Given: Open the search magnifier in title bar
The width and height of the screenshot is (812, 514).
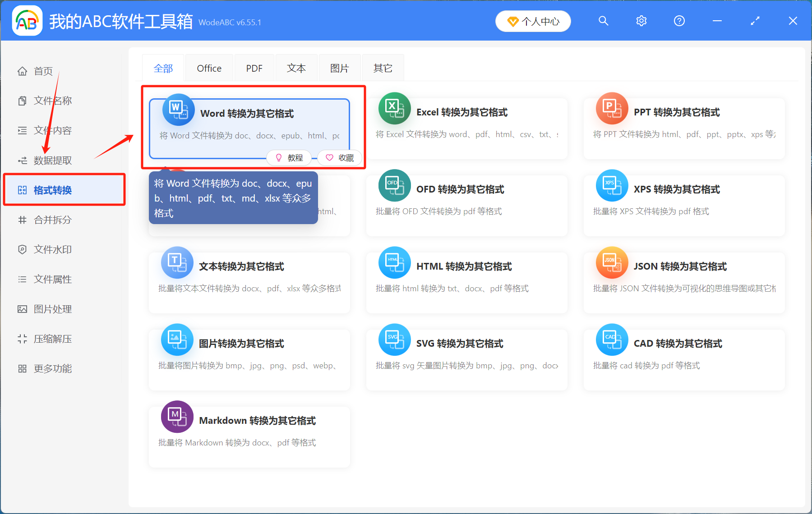Looking at the screenshot, I should click(603, 21).
